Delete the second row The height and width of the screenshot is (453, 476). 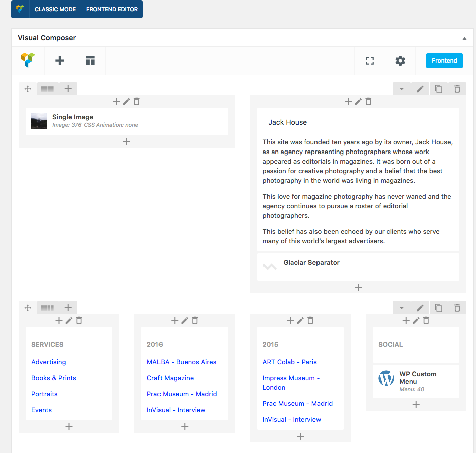coord(457,308)
